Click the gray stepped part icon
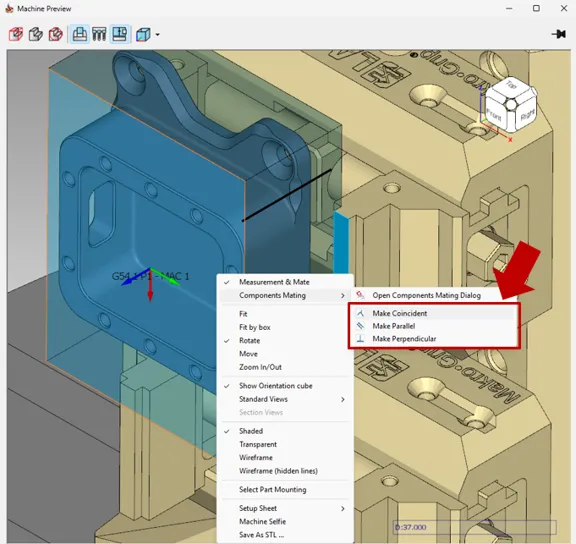Image resolution: width=576 pixels, height=544 pixels. (36, 35)
